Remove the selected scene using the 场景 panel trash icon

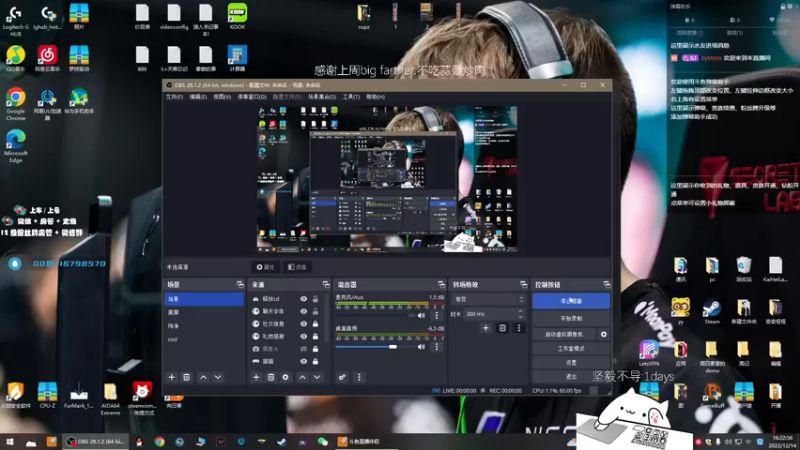click(x=186, y=377)
